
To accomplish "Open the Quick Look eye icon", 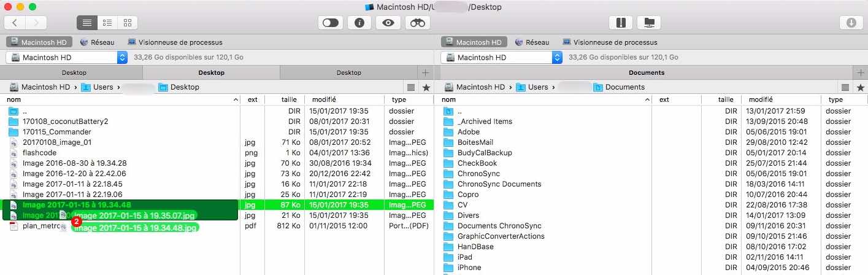I will (x=388, y=23).
